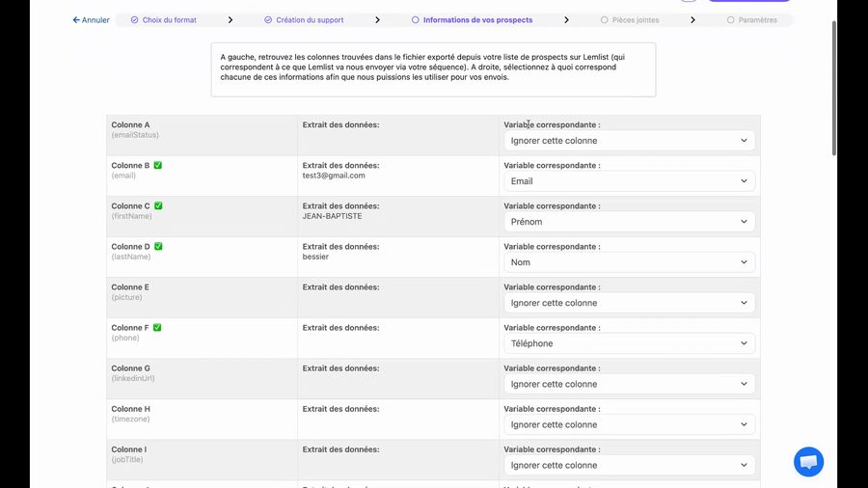Click chevron after Choix du format
The width and height of the screenshot is (868, 488).
231,20
